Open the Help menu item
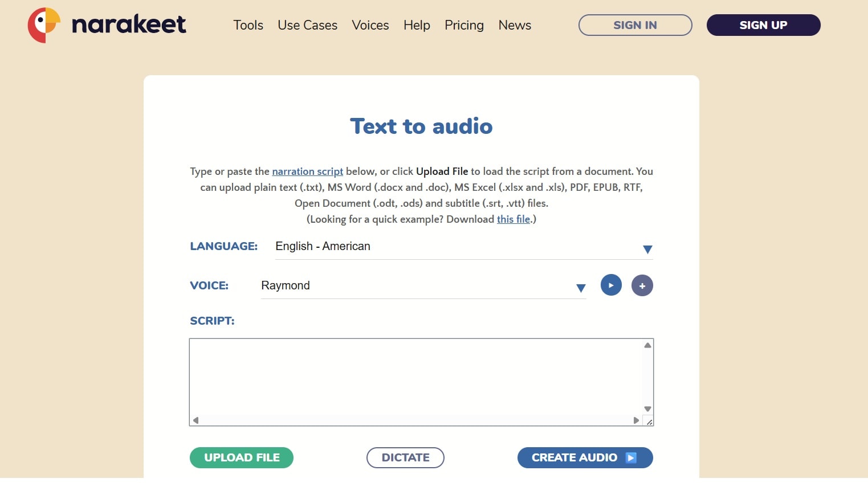Screen dimensions: 868x503 pyautogui.click(x=417, y=25)
